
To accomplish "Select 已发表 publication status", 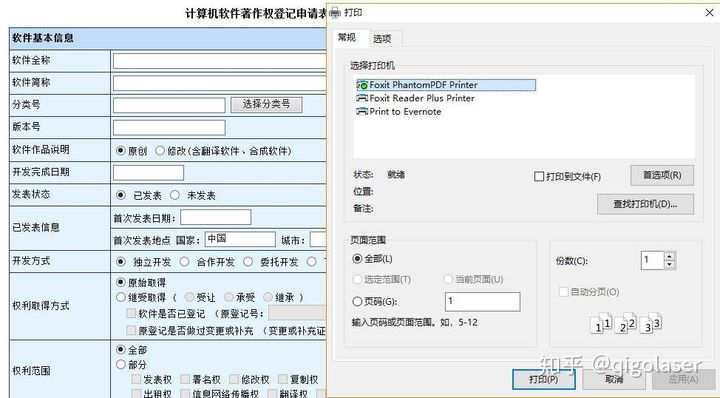I will 121,195.
